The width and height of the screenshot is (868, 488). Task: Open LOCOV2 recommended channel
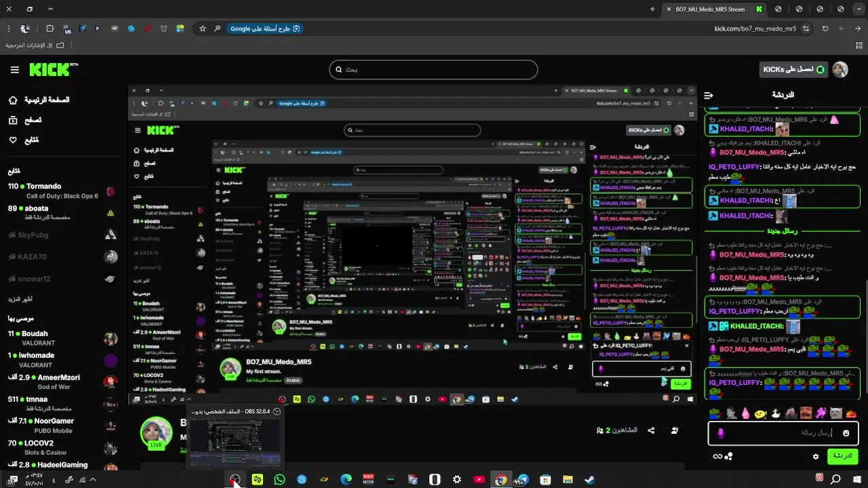pos(61,447)
